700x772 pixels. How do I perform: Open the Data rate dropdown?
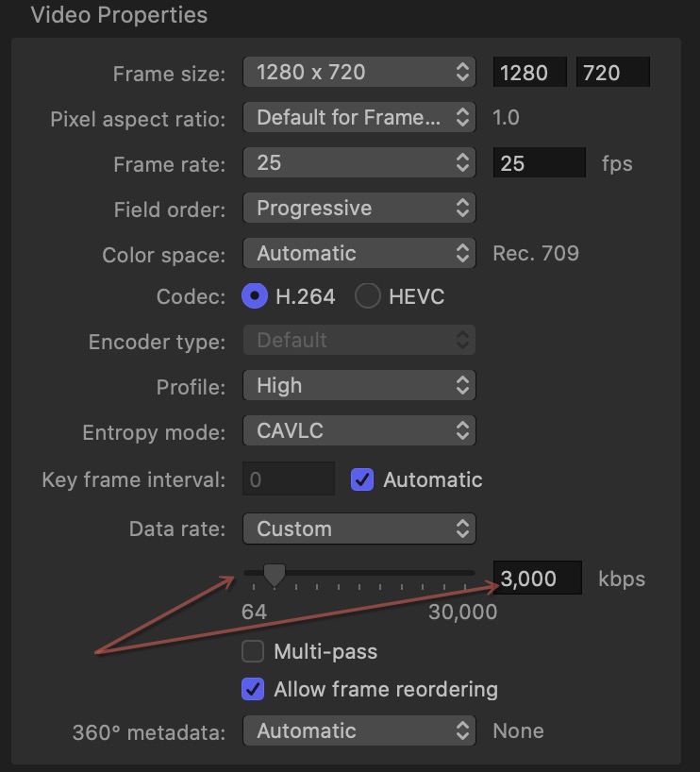coord(358,529)
